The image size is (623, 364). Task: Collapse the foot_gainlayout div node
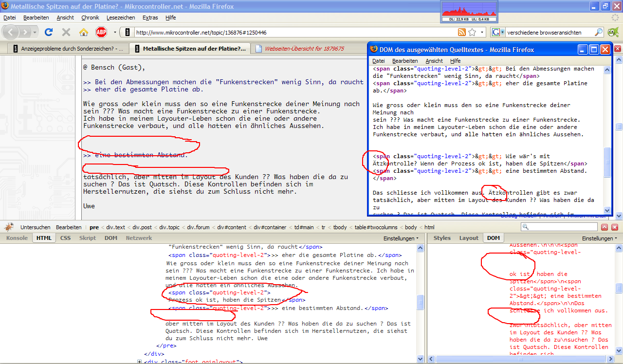(x=140, y=362)
